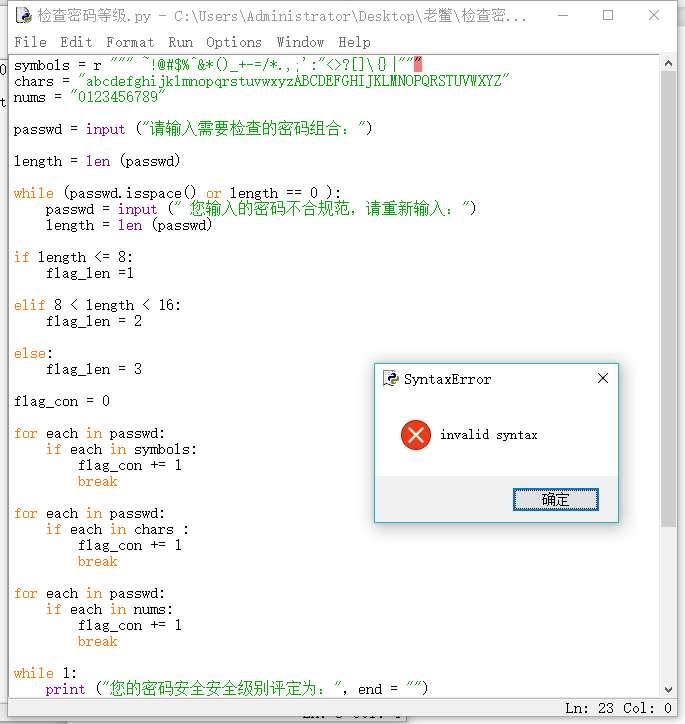Click the Python icon in SyntaxError dialog

point(391,379)
